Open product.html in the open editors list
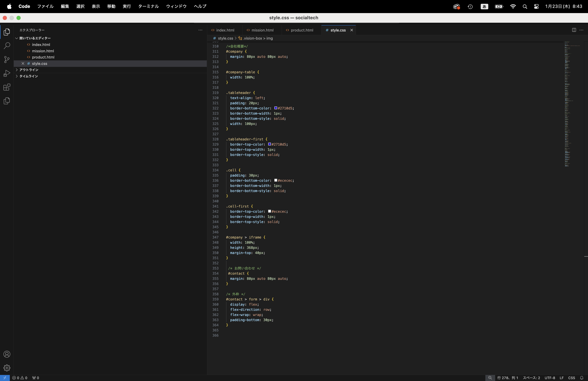 pyautogui.click(x=43, y=57)
